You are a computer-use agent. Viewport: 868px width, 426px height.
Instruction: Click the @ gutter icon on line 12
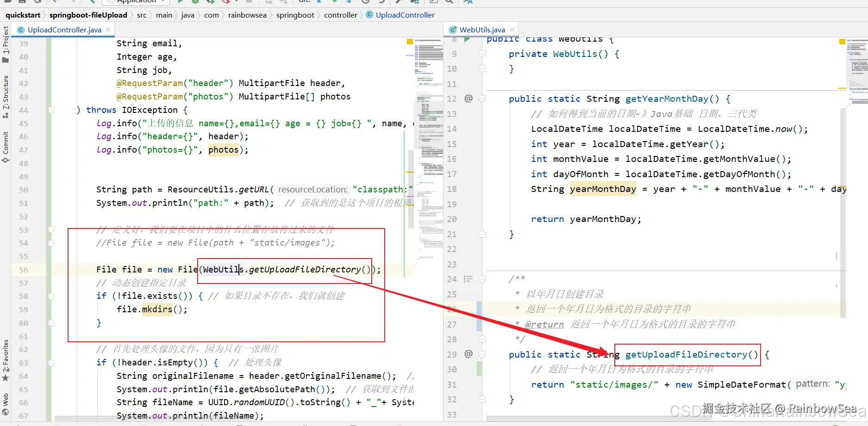[468, 99]
